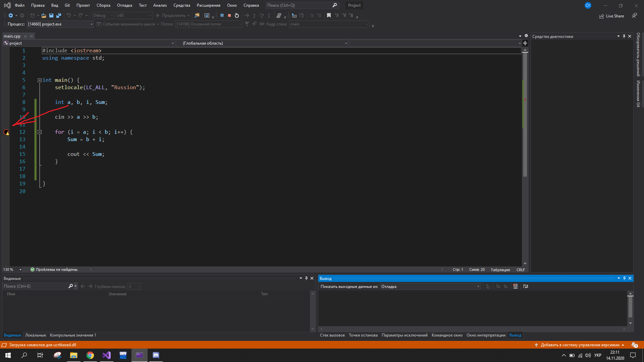Open the Глобальная область dropdown
Image resolution: width=644 pixels, height=362 pixels.
(262, 43)
